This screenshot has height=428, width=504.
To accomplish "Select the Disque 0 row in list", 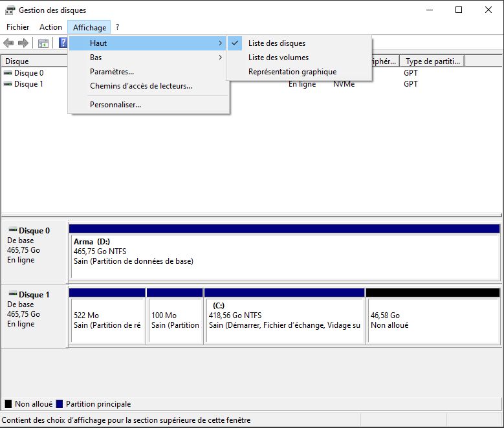I will click(x=252, y=73).
